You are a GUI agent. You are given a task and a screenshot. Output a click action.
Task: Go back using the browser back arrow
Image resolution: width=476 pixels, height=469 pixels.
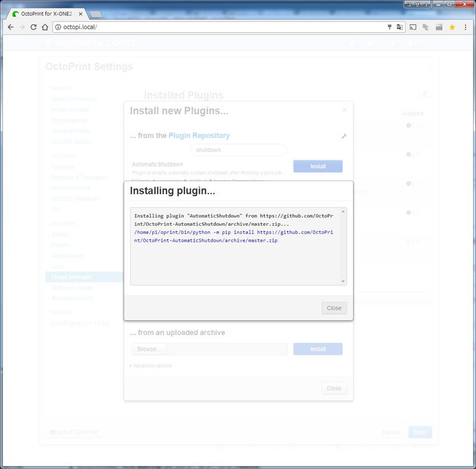[11, 27]
